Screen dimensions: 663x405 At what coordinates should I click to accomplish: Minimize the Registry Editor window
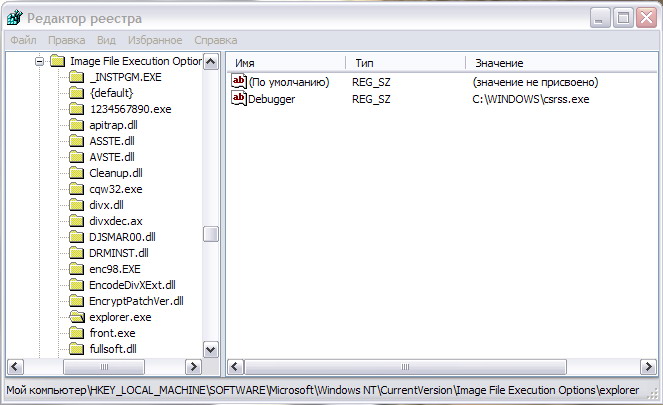600,18
